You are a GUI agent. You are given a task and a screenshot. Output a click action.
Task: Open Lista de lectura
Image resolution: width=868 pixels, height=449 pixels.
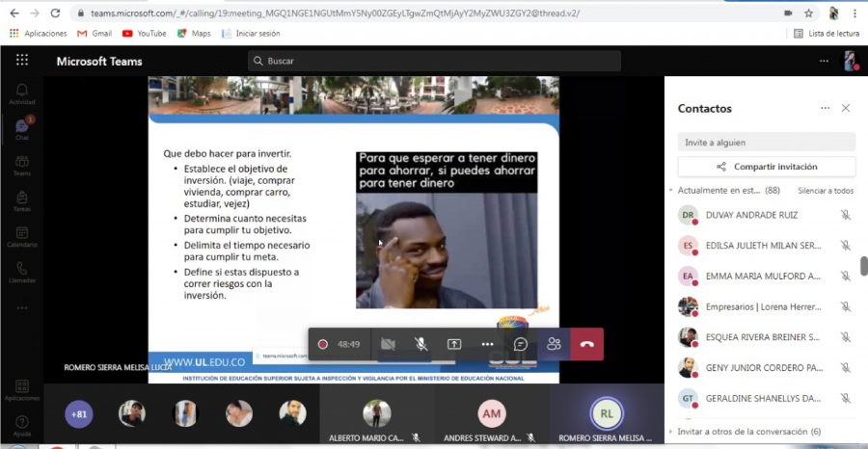827,33
